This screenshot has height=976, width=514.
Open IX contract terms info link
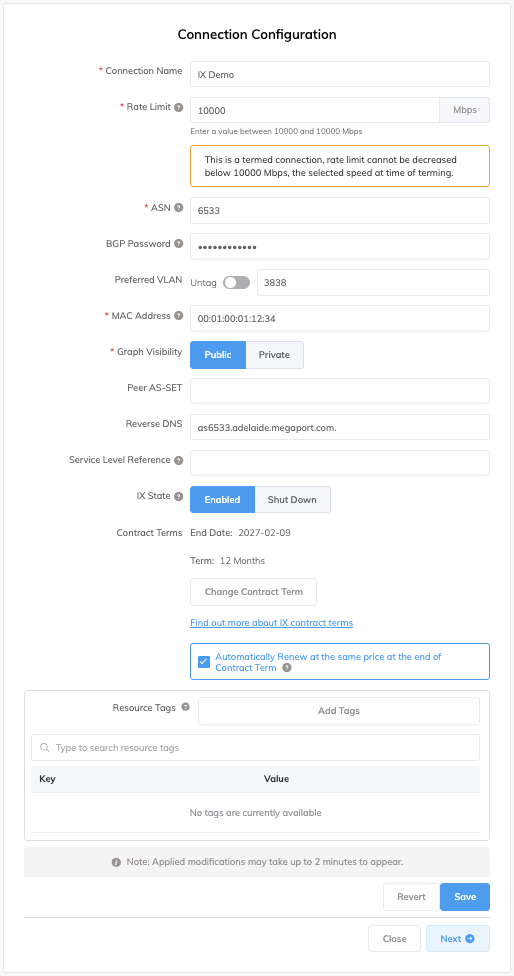tap(271, 622)
